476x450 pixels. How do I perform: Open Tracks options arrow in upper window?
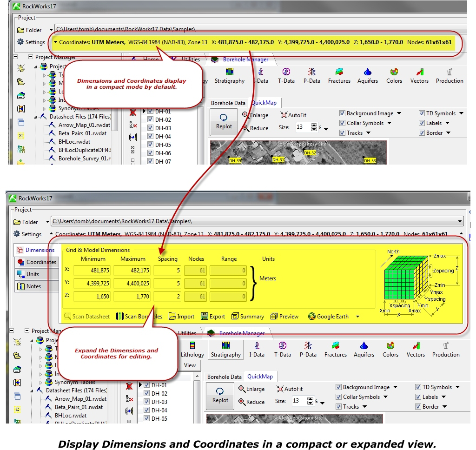coord(368,132)
